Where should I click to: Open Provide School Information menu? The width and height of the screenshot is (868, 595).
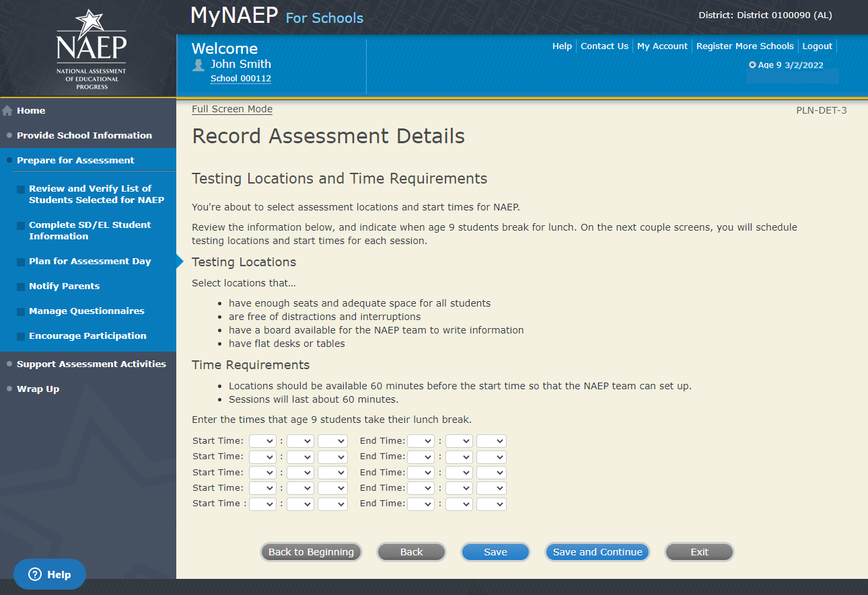point(84,135)
